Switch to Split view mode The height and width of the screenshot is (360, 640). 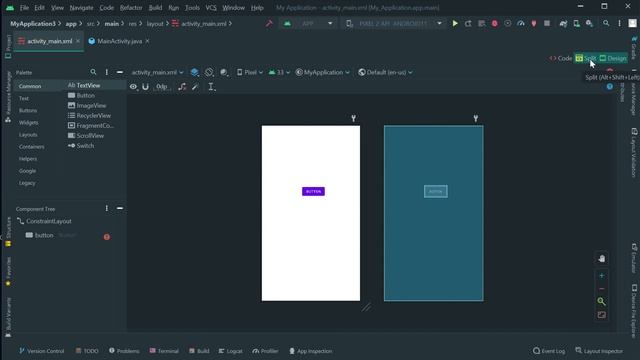click(x=586, y=58)
